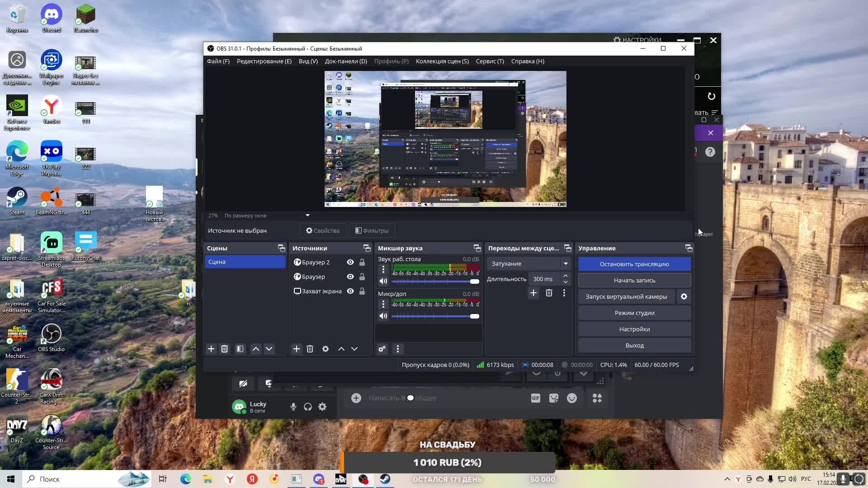Click Начать запись button

[x=634, y=280]
